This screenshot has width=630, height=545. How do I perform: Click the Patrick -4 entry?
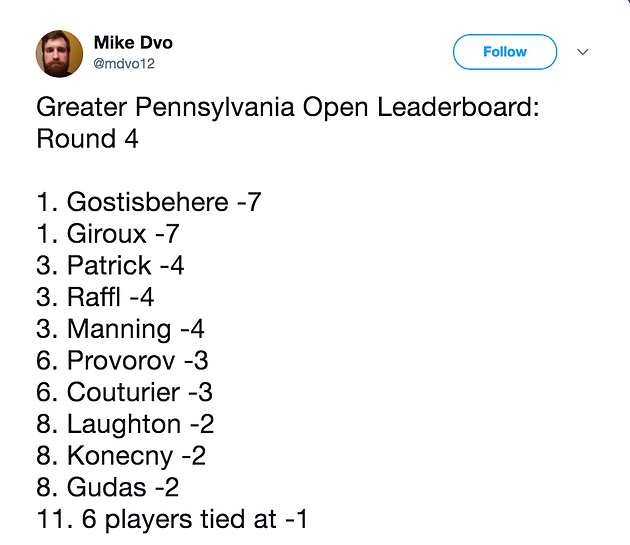point(110,266)
